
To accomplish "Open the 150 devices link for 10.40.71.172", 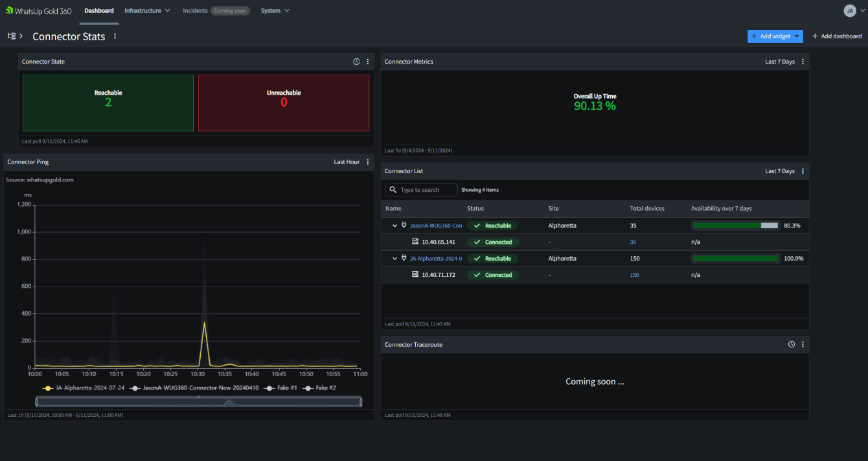I will (635, 275).
